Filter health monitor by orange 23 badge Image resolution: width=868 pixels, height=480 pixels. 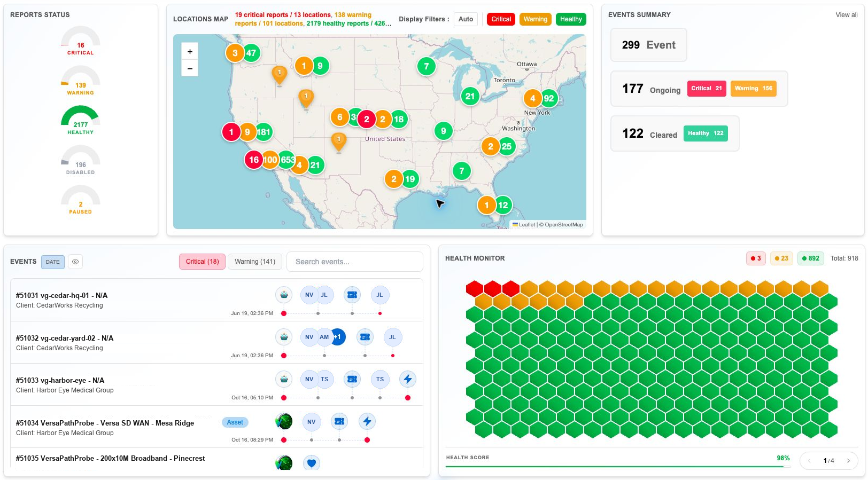[x=781, y=258]
